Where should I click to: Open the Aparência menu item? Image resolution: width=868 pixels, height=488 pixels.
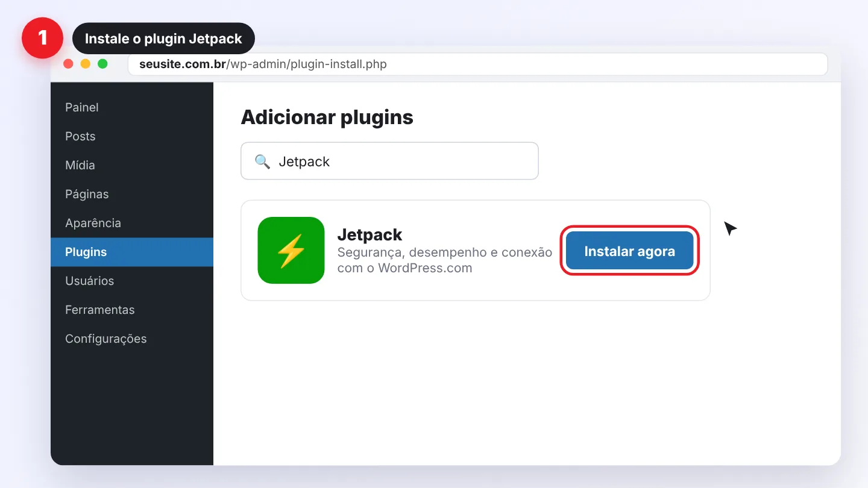click(132, 223)
